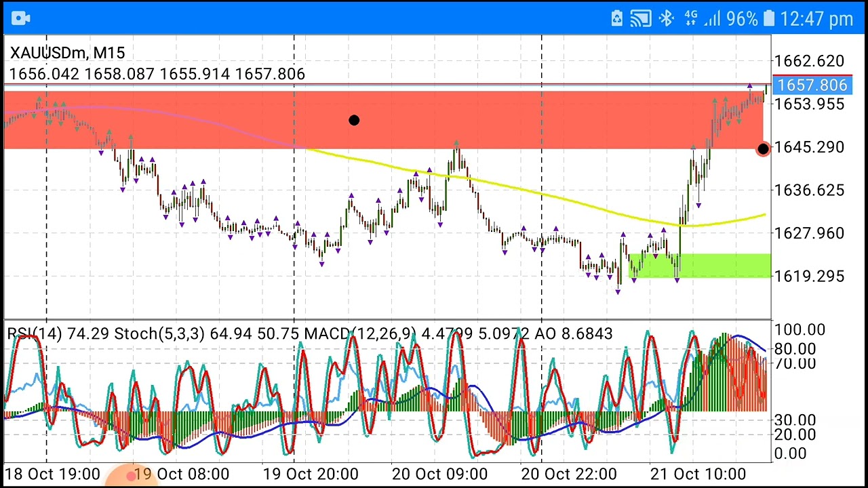Tap the 30.00 oscillator scale label
Screen dimensions: 868x488
(x=795, y=420)
